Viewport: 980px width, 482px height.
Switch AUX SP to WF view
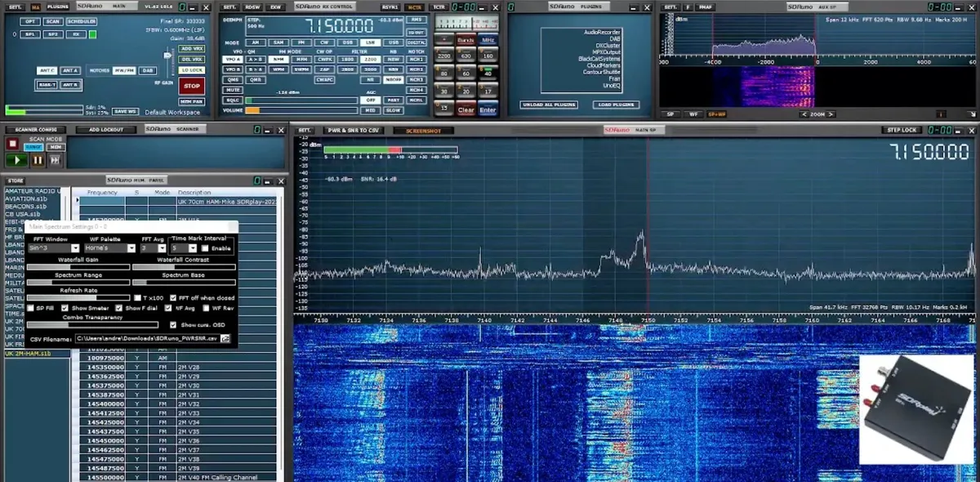(693, 114)
